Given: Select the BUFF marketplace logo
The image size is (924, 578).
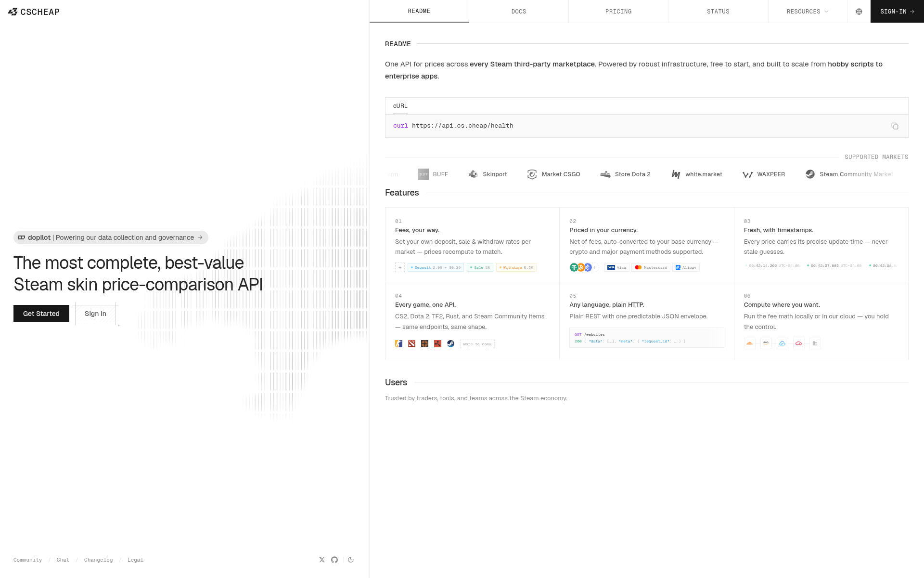Looking at the screenshot, I should click(x=433, y=174).
